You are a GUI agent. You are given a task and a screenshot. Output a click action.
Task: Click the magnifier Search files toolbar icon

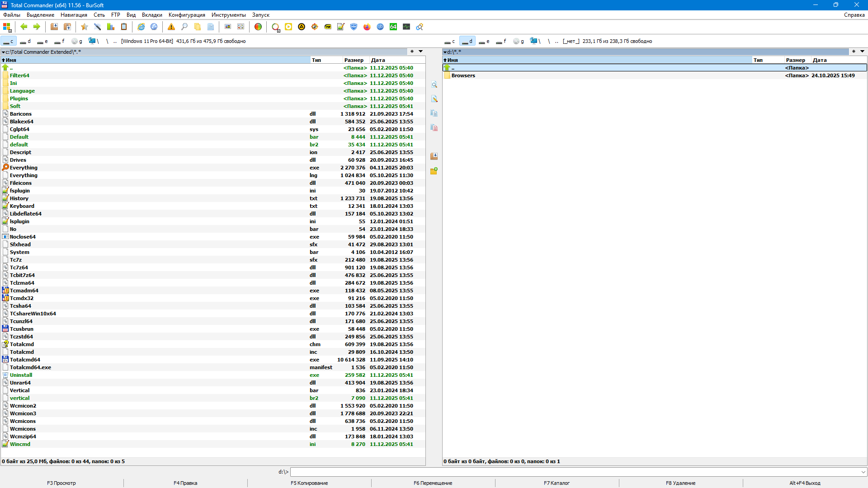coord(184,27)
